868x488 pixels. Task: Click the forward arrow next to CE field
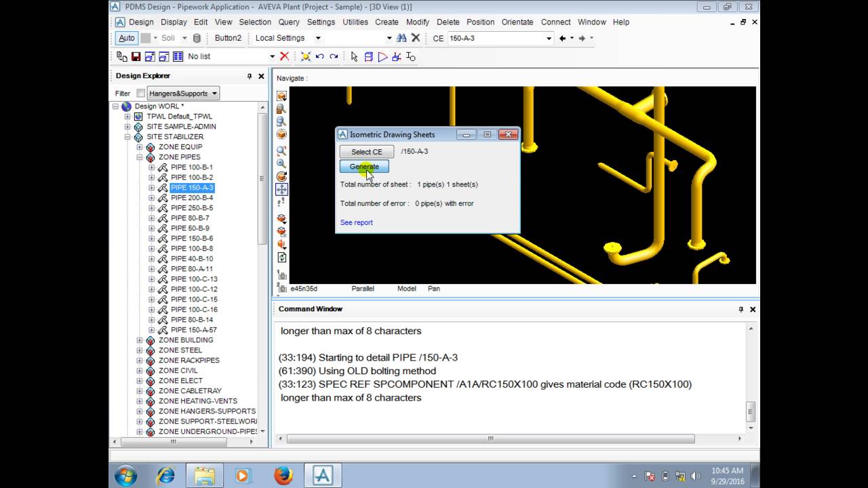(x=582, y=38)
